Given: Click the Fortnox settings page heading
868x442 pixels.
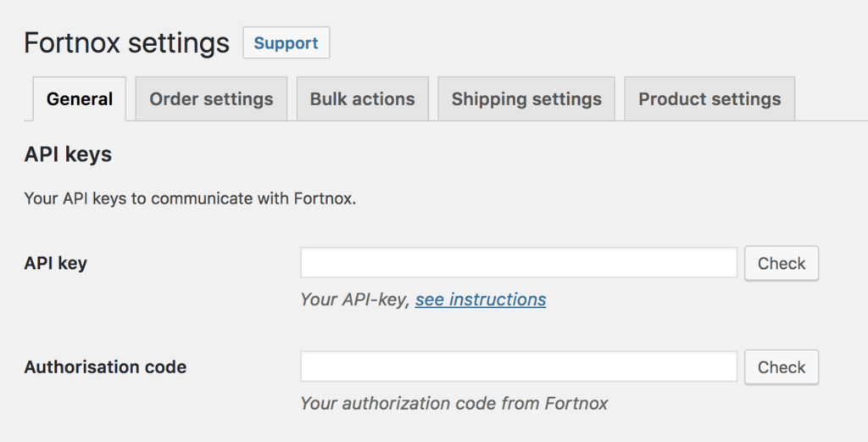Looking at the screenshot, I should coord(127,42).
